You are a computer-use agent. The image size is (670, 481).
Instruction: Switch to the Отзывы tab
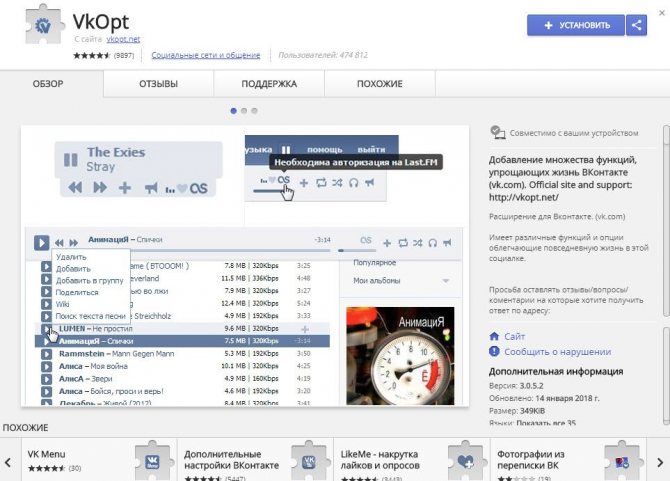(159, 84)
